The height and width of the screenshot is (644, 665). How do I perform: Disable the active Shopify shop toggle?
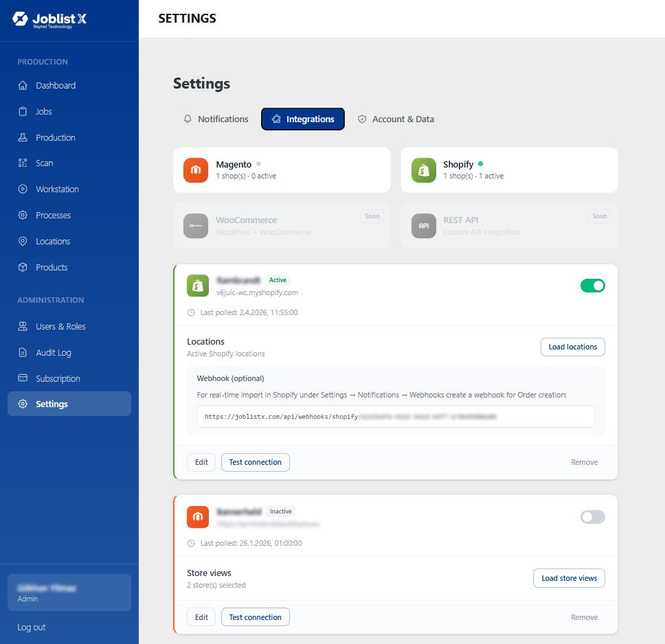(592, 286)
